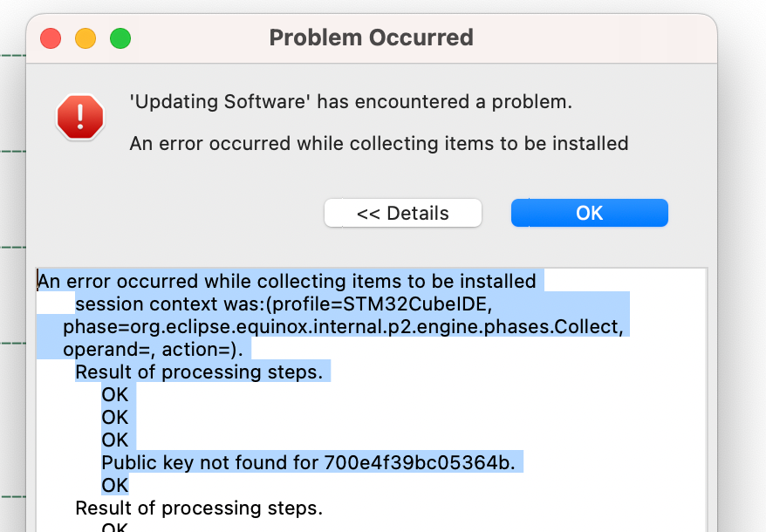Click the first highlighted line in the details box
The height and width of the screenshot is (532, 766).
[x=287, y=282]
